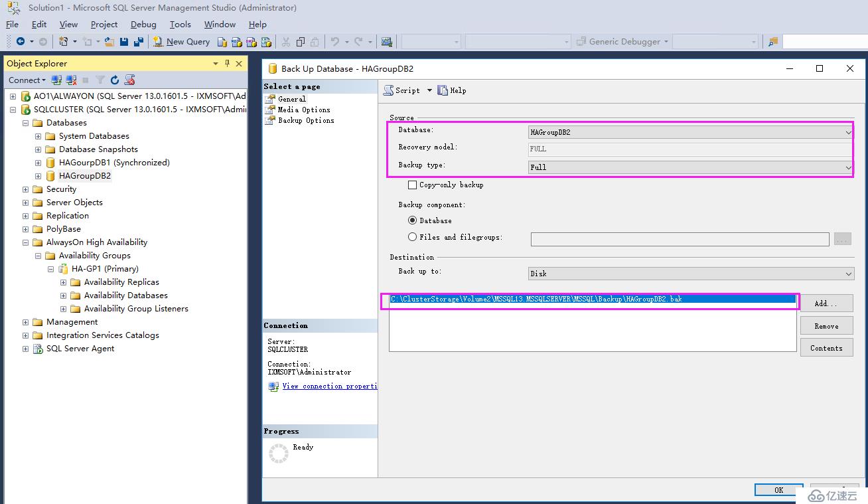This screenshot has width=868, height=504.
Task: Click the Add... destination button
Action: [x=826, y=303]
